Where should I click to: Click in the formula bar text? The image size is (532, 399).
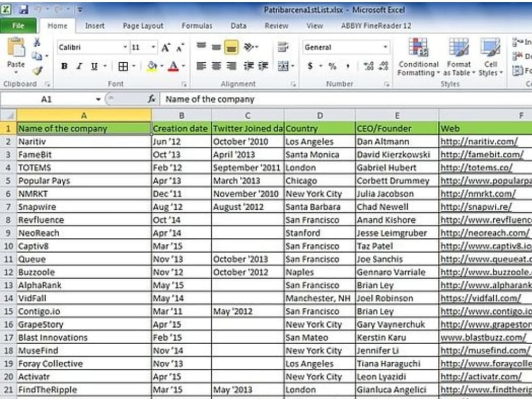pos(210,99)
